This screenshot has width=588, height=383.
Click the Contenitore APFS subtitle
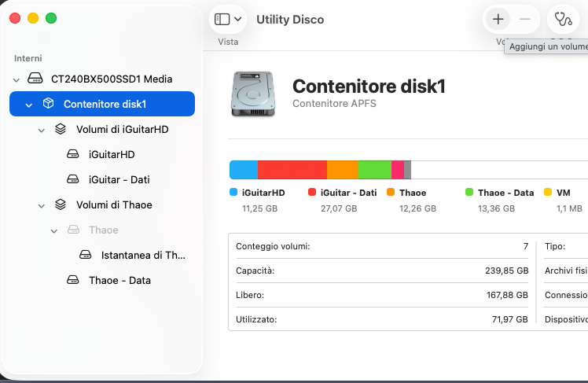(x=334, y=104)
